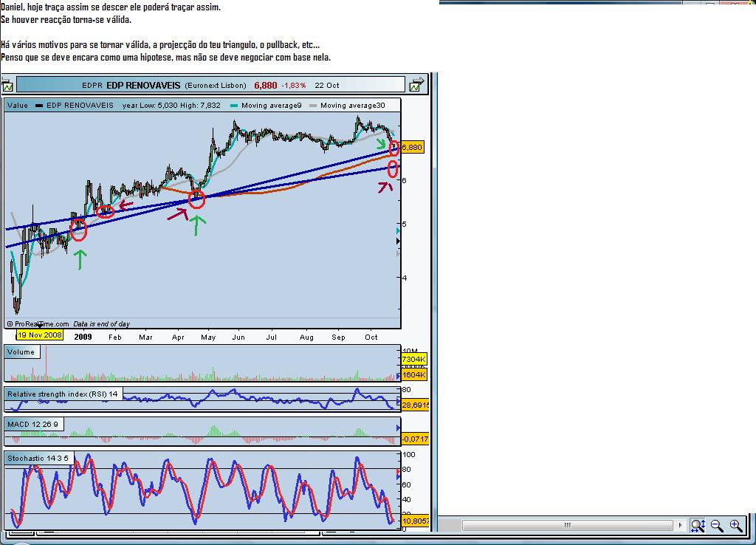Viewport: 756px width, 545px height.
Task: Click the 'Apr' month label
Action: point(178,337)
